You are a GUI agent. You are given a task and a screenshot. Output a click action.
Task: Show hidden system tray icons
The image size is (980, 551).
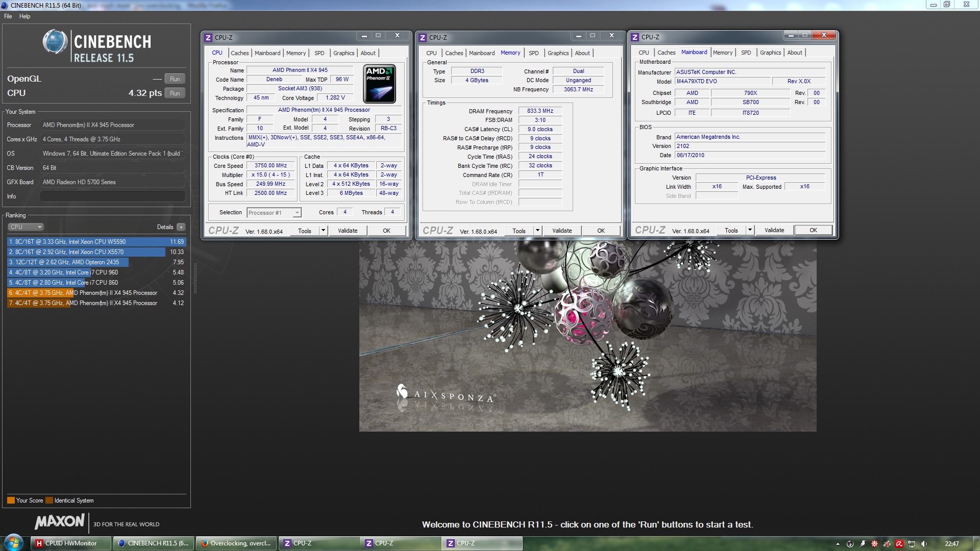tap(838, 544)
